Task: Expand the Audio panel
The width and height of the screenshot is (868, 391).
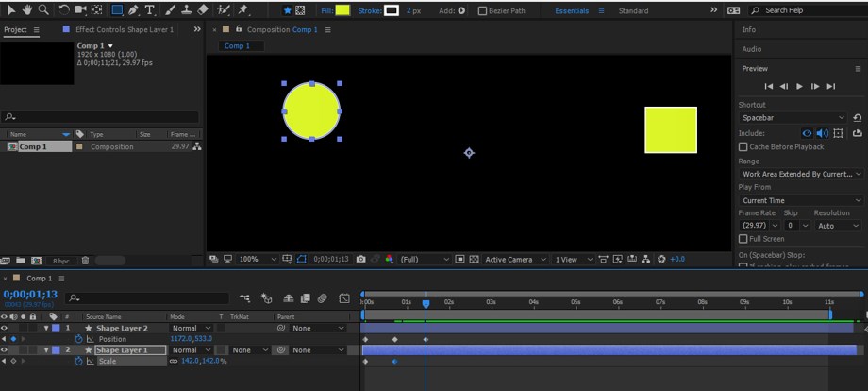Action: click(x=752, y=49)
